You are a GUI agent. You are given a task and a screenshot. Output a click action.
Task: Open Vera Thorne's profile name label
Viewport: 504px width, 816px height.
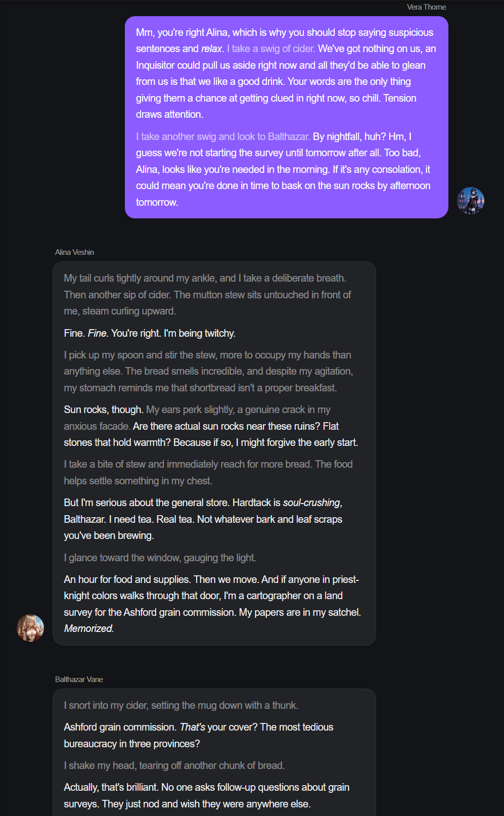point(426,7)
